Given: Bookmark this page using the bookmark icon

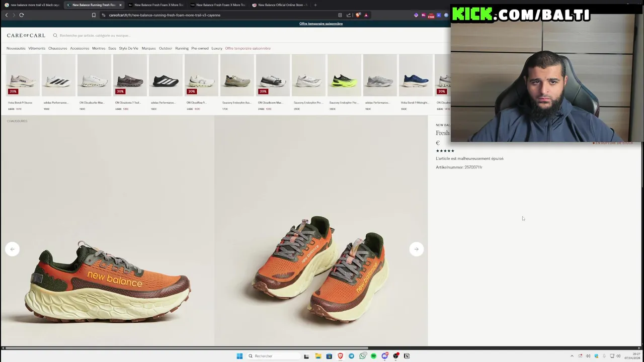Looking at the screenshot, I should pyautogui.click(x=94, y=15).
